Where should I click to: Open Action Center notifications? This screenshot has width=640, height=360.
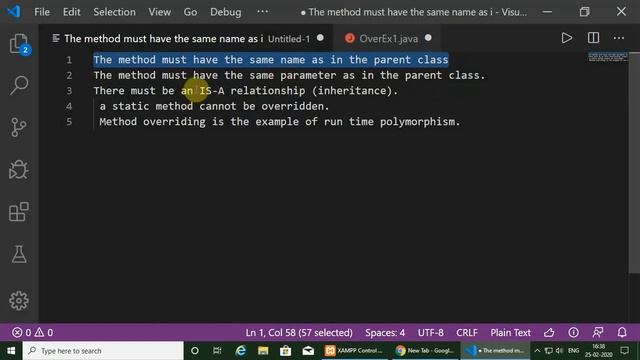624,351
